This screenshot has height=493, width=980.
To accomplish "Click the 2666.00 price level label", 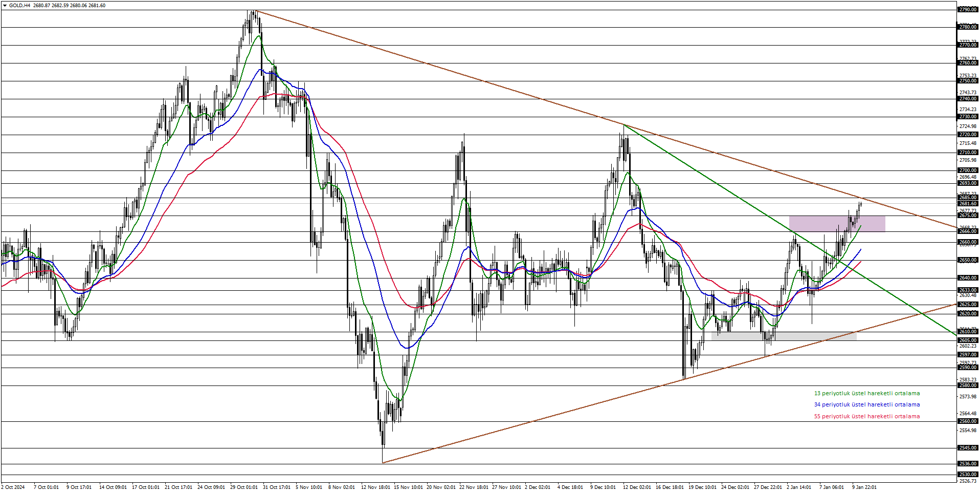I will 968,231.
